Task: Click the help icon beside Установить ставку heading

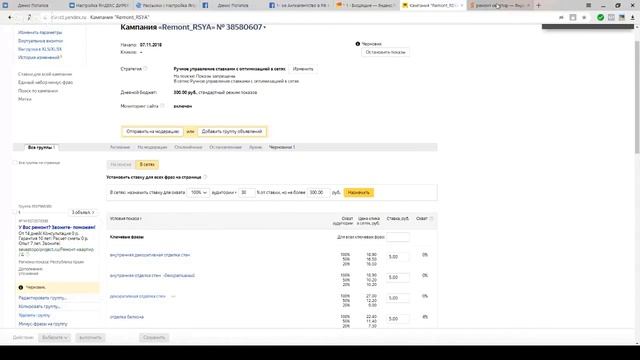Action: tap(205, 177)
